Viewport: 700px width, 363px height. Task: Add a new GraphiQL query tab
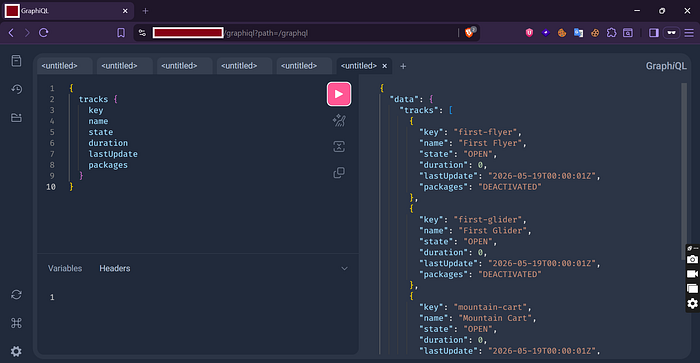click(x=403, y=66)
